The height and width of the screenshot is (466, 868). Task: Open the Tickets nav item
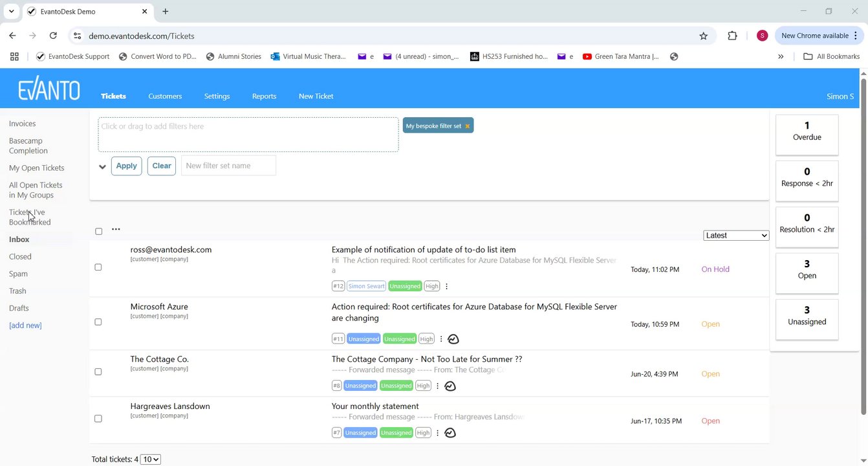click(x=113, y=96)
